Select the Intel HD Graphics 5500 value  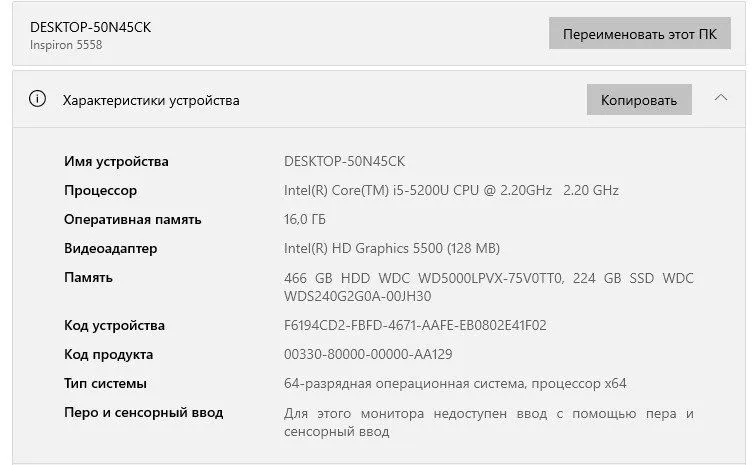392,248
